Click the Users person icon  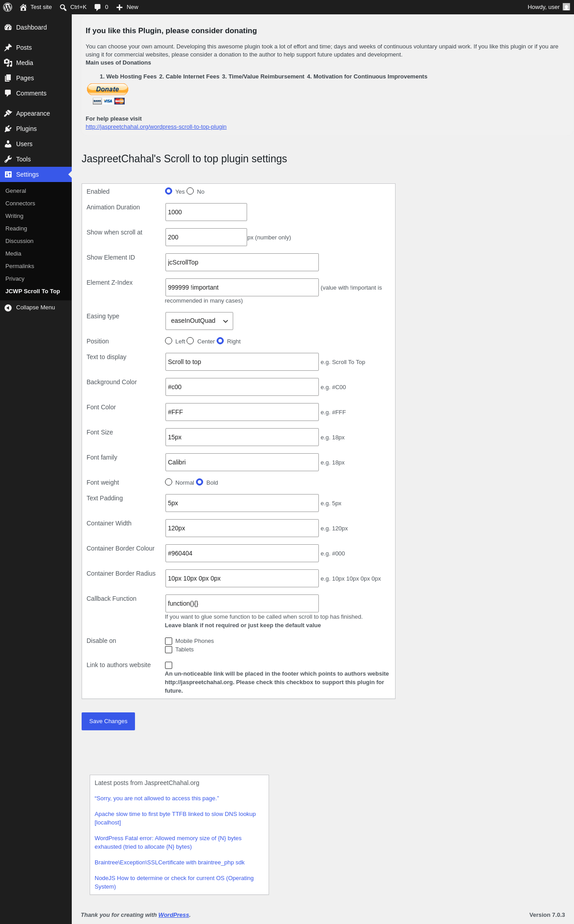(x=8, y=144)
